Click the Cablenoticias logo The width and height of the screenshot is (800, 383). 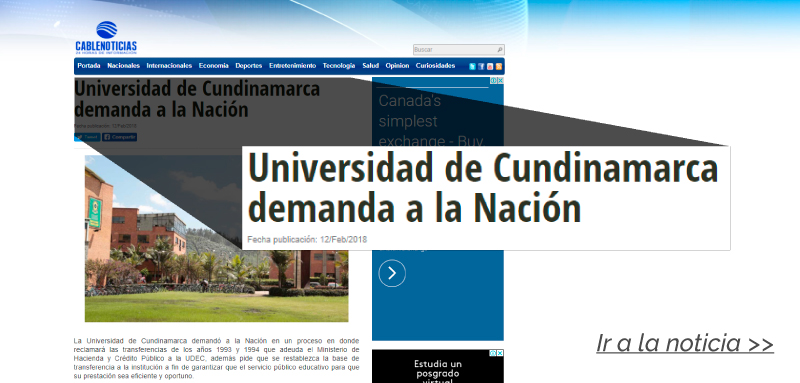coord(106,38)
